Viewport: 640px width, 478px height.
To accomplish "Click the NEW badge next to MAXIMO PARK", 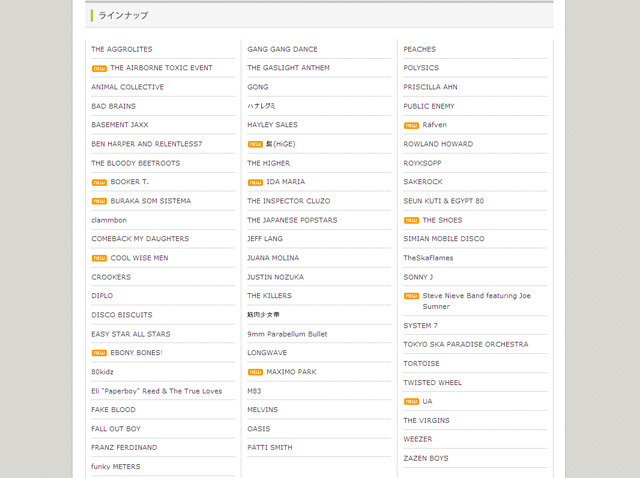I will (x=255, y=372).
